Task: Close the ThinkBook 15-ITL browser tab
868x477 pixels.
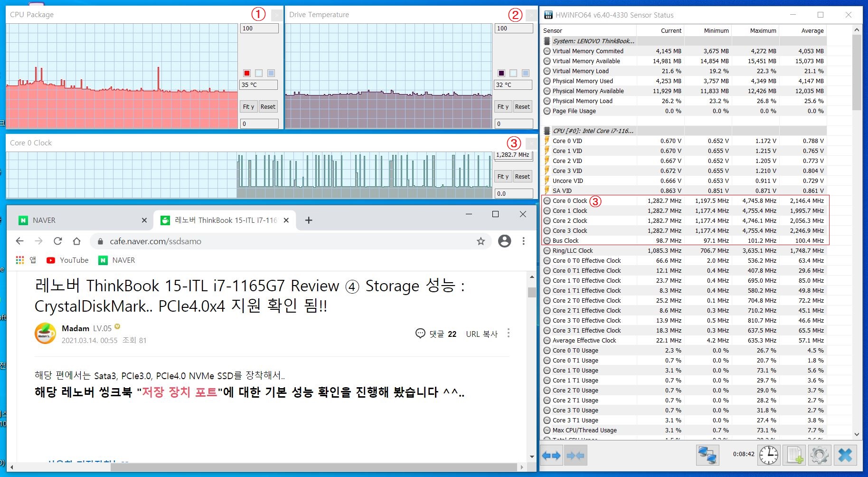Action: (x=286, y=220)
